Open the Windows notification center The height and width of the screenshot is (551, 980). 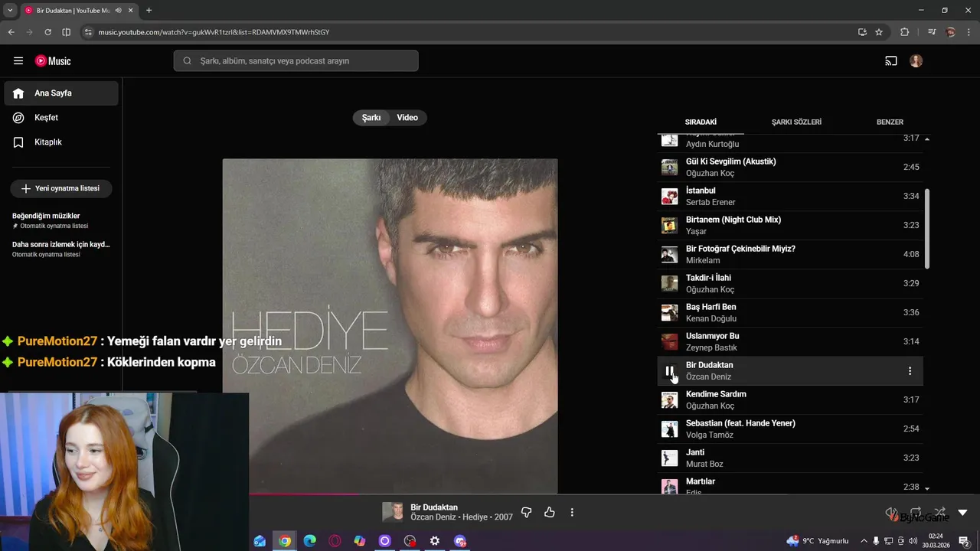pos(964,541)
